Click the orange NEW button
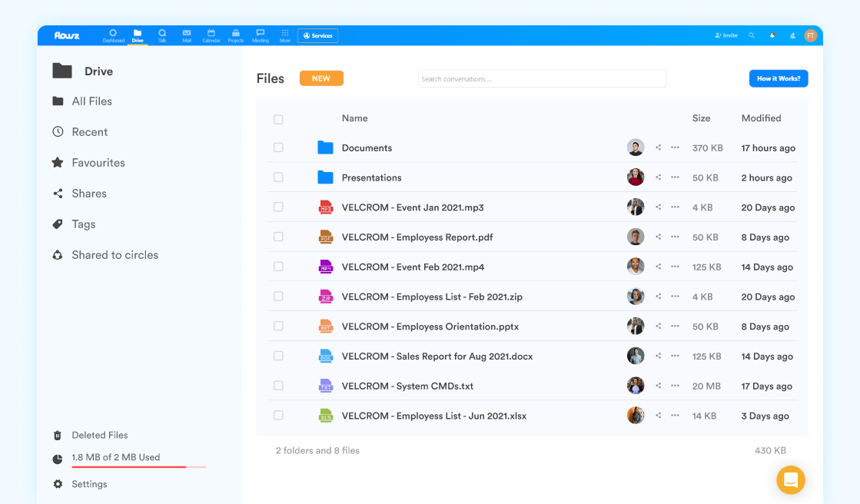The image size is (860, 504). click(x=321, y=78)
